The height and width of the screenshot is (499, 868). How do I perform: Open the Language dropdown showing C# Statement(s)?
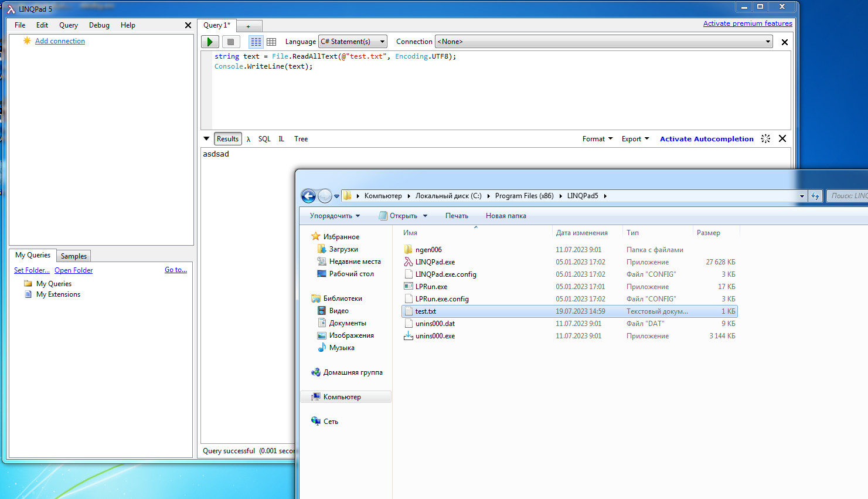pyautogui.click(x=353, y=42)
